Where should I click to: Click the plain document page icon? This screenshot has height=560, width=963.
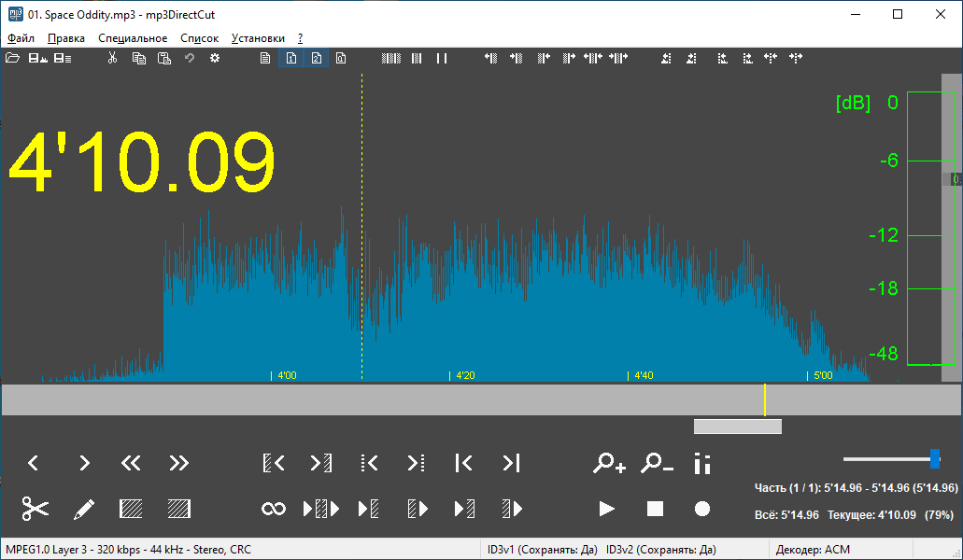tap(265, 58)
